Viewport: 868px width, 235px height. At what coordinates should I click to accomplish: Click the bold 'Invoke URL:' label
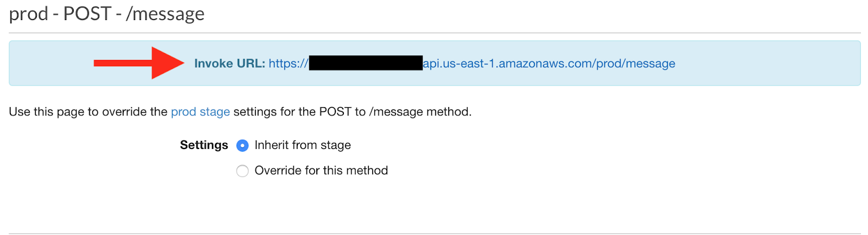tap(229, 63)
